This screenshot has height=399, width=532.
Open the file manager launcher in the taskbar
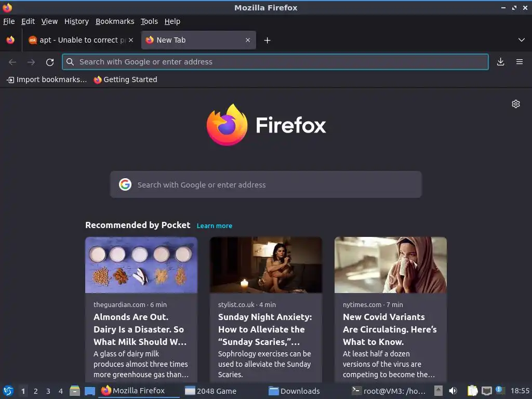[75, 391]
